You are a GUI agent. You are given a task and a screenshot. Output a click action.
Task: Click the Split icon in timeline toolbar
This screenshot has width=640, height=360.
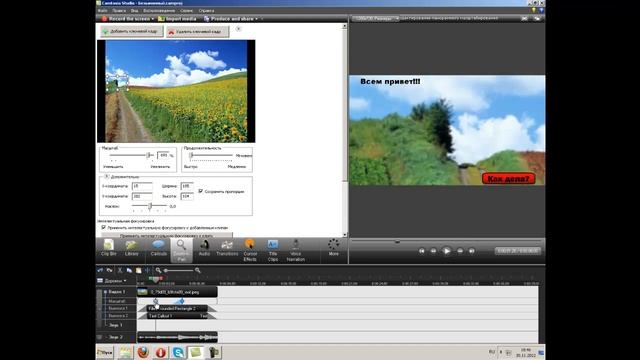coord(148,270)
